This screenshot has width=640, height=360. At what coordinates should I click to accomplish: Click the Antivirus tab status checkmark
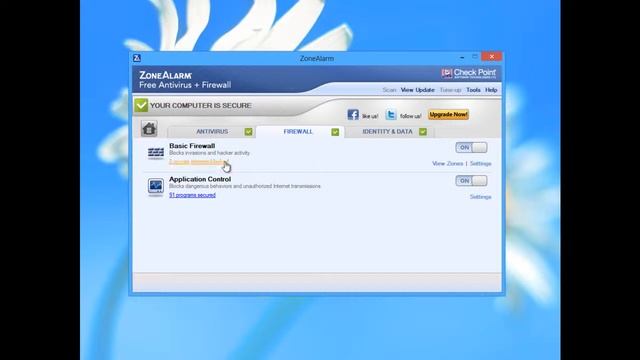pyautogui.click(x=248, y=132)
